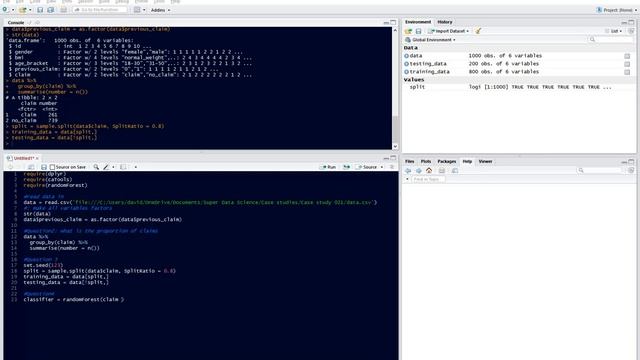Open the Project (None) menu
640x360 pixels.
(x=616, y=10)
